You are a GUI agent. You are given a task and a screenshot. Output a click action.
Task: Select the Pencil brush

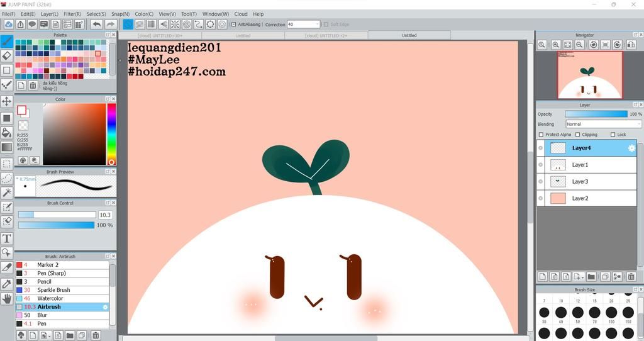(62, 281)
